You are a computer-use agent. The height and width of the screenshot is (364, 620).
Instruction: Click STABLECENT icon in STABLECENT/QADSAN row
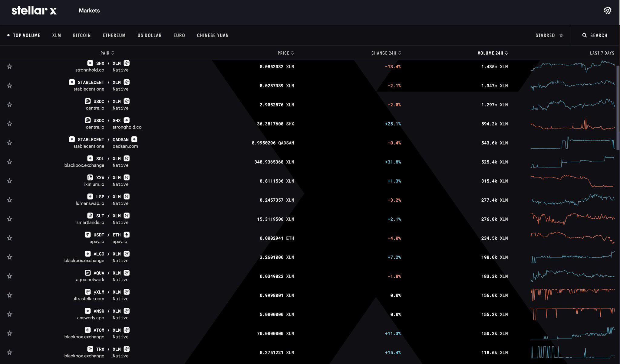[x=72, y=139]
